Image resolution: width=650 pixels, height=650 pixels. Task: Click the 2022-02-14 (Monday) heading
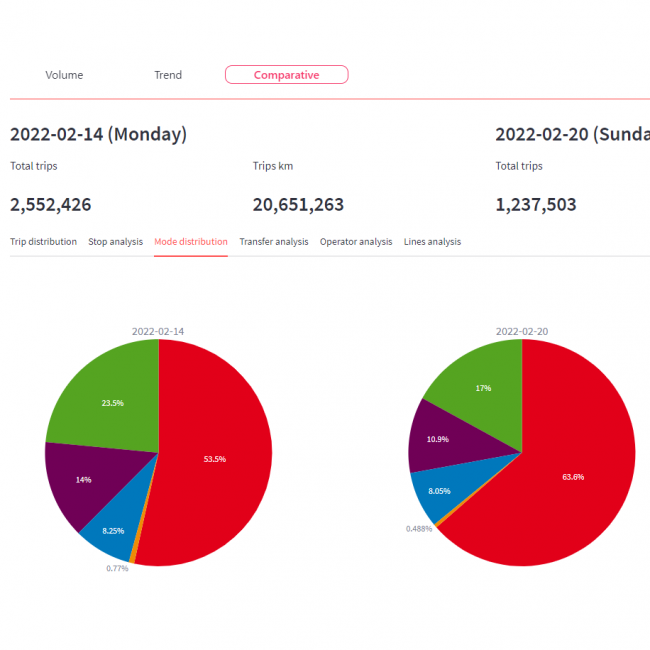click(x=98, y=134)
